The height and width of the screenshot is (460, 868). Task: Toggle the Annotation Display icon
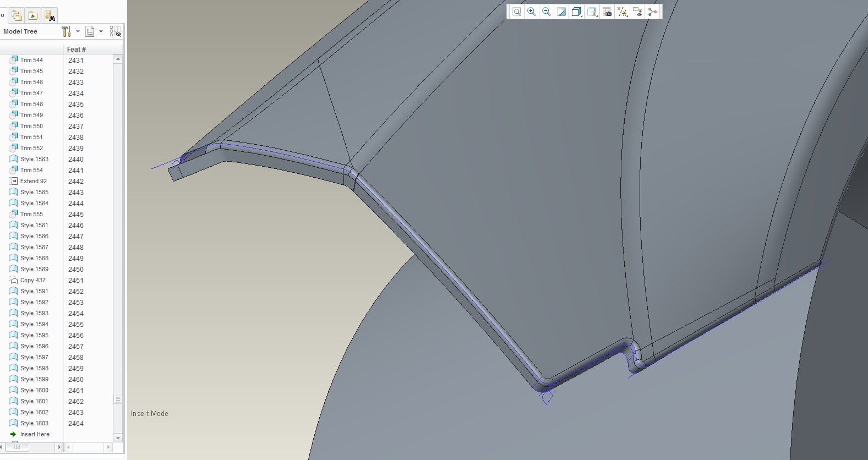(637, 12)
